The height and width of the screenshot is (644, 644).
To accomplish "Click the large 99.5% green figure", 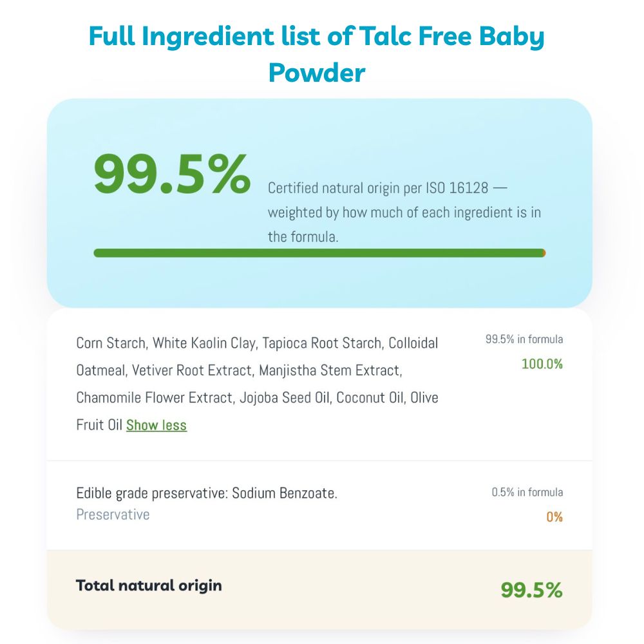I will [x=172, y=174].
